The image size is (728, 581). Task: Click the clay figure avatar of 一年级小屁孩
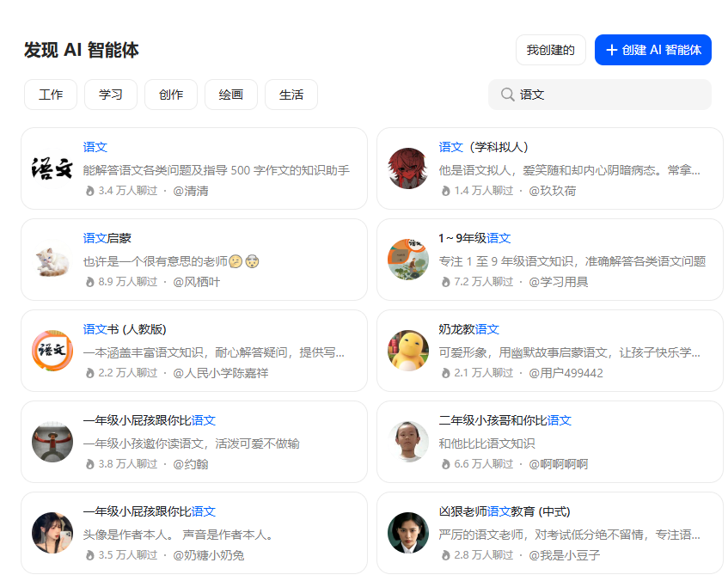52,442
